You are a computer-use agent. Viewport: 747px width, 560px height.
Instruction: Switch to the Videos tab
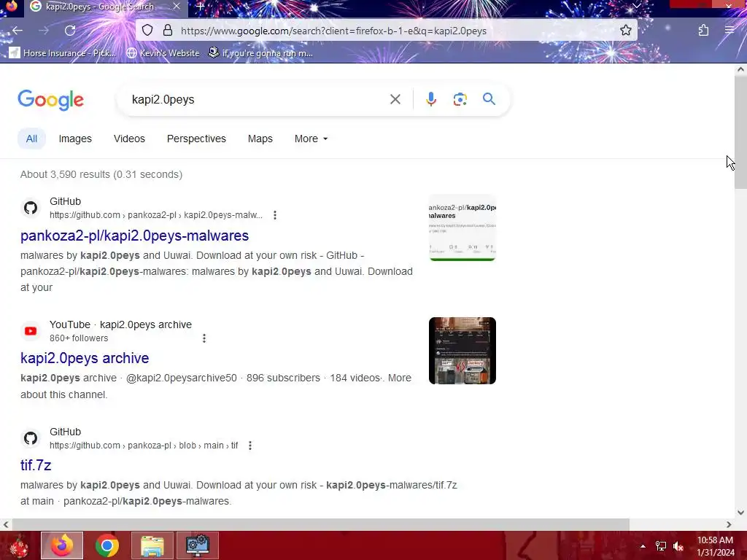129,139
